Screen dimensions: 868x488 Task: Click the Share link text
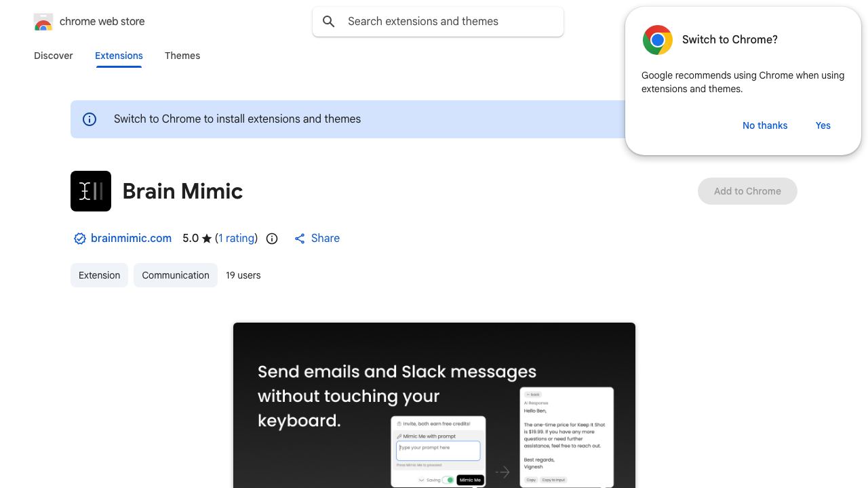pos(325,239)
